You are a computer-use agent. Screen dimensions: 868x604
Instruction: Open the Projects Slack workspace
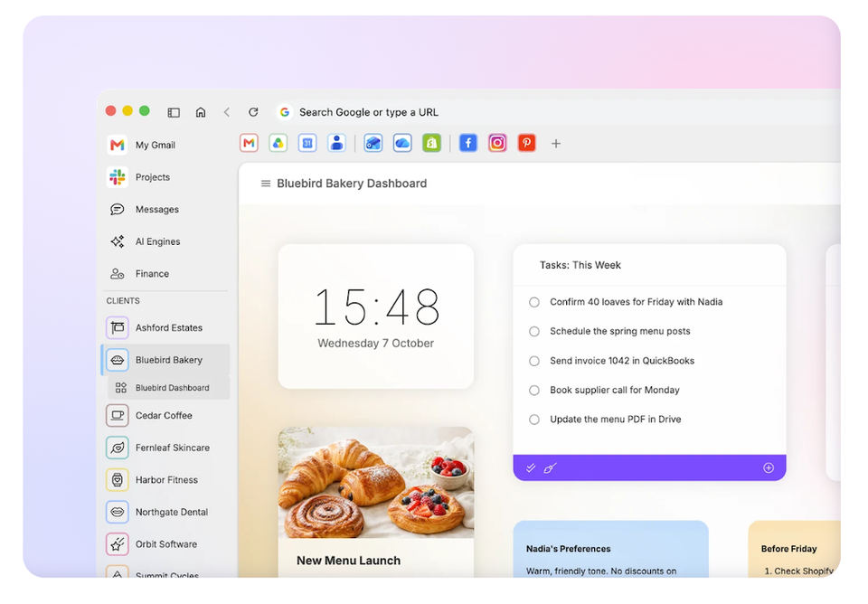(x=166, y=177)
